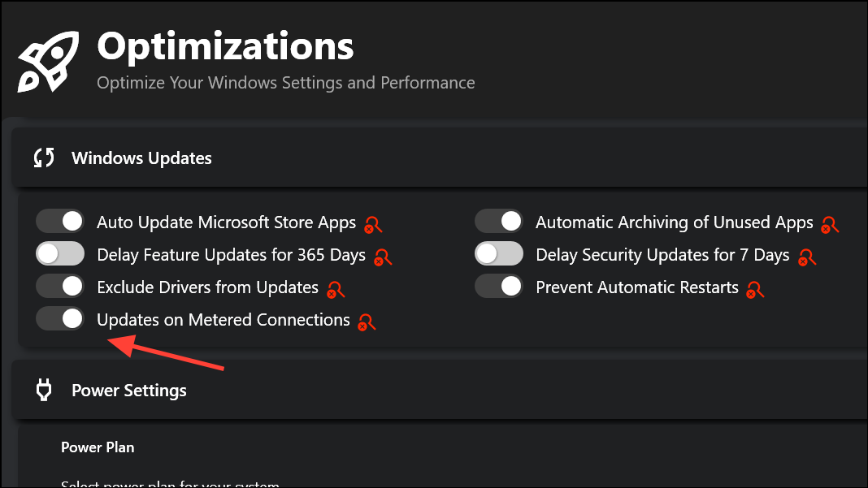
Task: Click red magnifier icon next to Delay Security Updates
Action: point(807,257)
